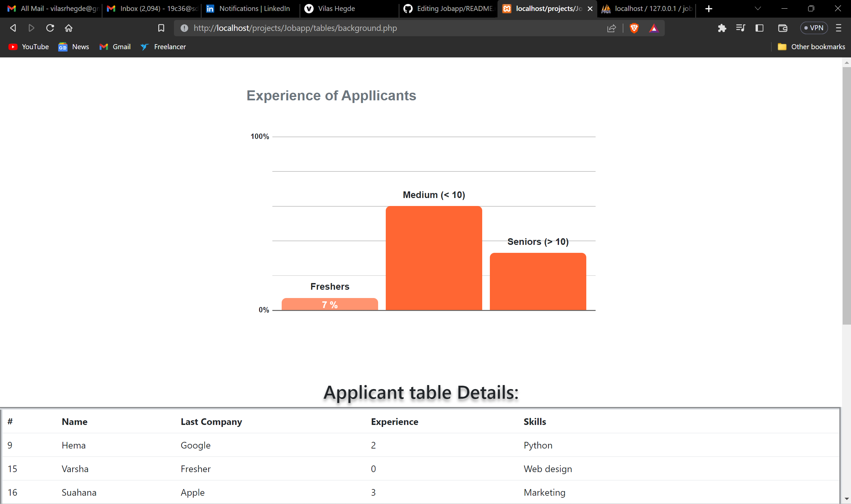Open the media playlist icon
Viewport: 851px width, 504px height.
click(741, 28)
